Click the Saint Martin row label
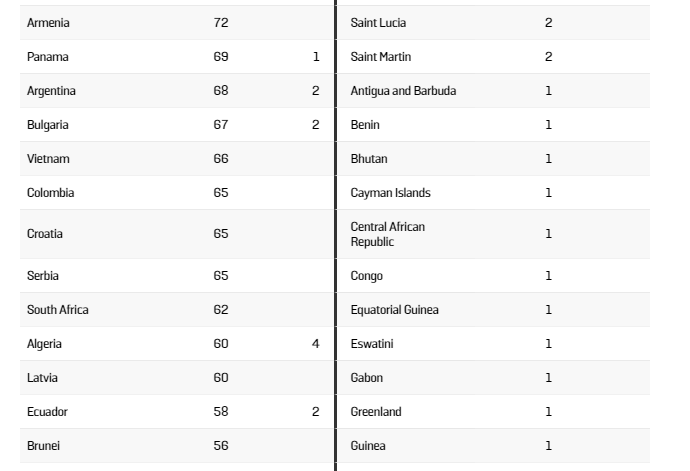The height and width of the screenshot is (471, 690). [x=381, y=57]
